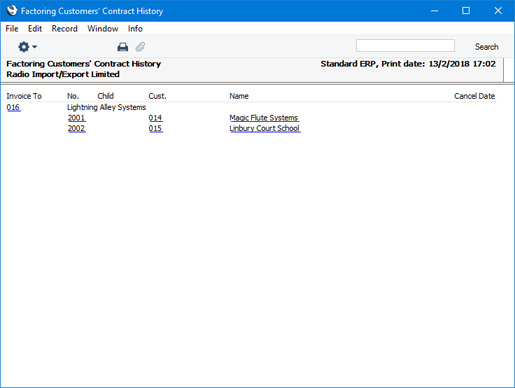The height and width of the screenshot is (388, 515).
Task: Select the Lightning Alley Systems text
Action: [107, 107]
